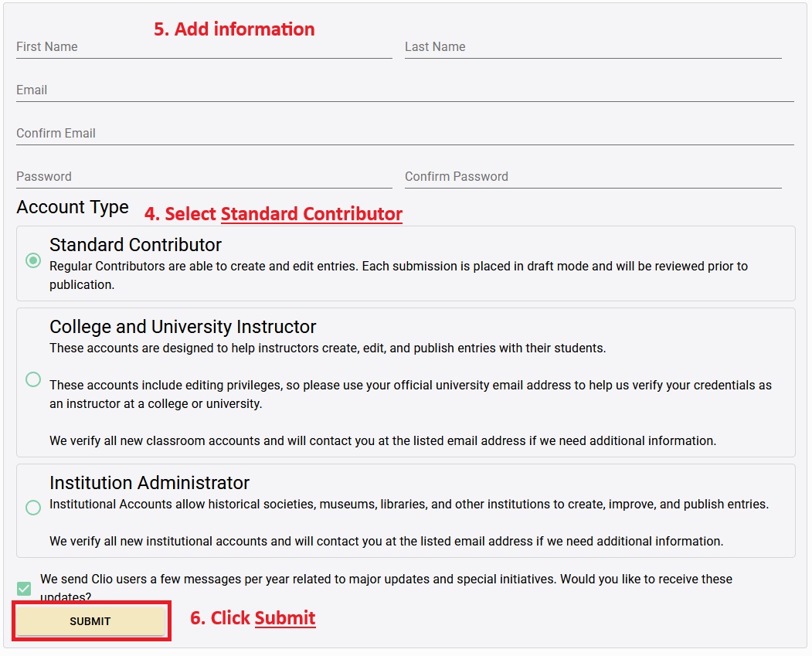The width and height of the screenshot is (812, 656).
Task: Pick the Institution Administrator radio button
Action: pyautogui.click(x=33, y=508)
